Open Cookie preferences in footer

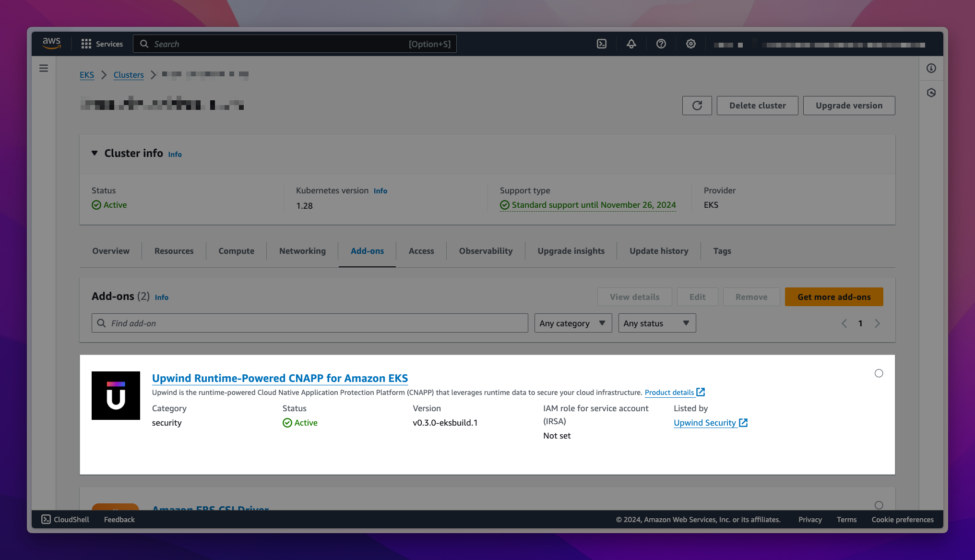pos(903,520)
